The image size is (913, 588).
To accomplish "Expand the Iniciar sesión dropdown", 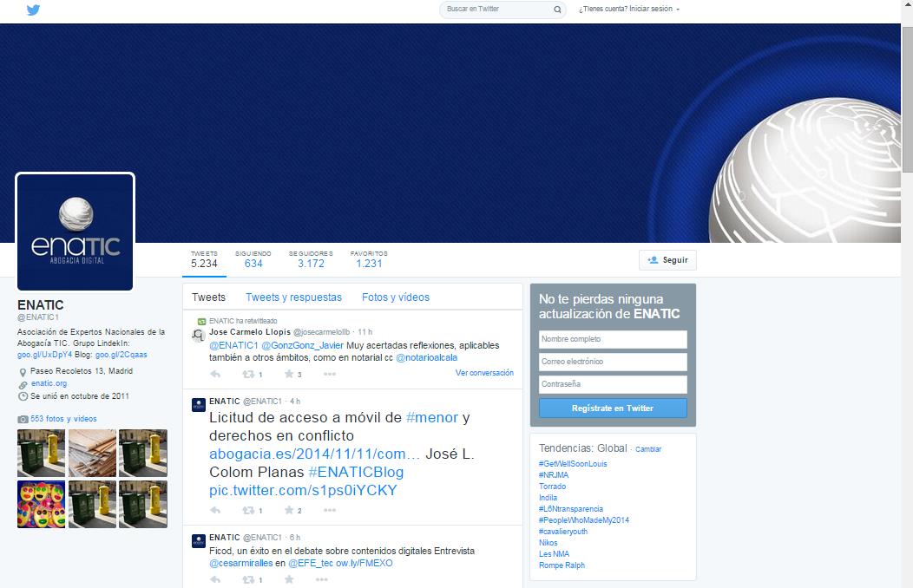I will tap(629, 10).
